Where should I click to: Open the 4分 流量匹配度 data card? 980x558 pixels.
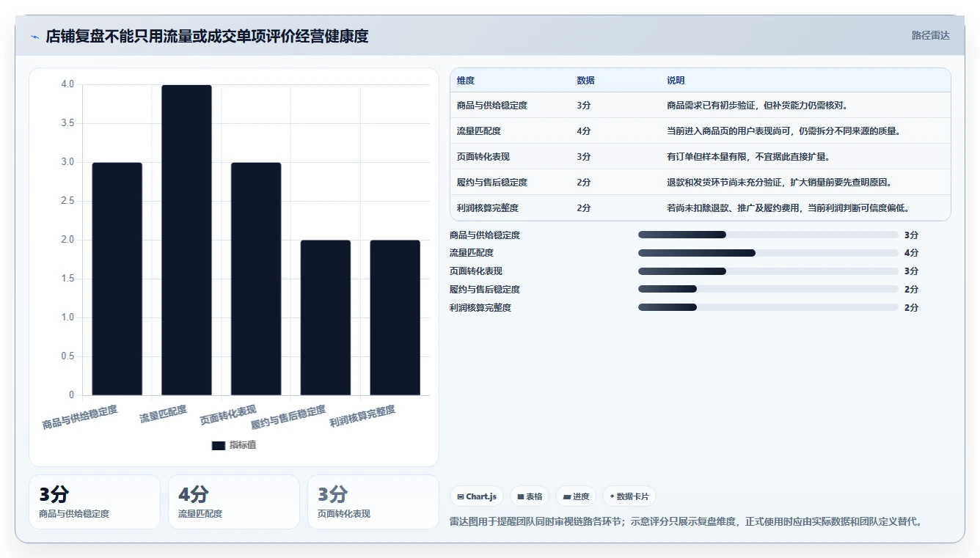pyautogui.click(x=234, y=502)
